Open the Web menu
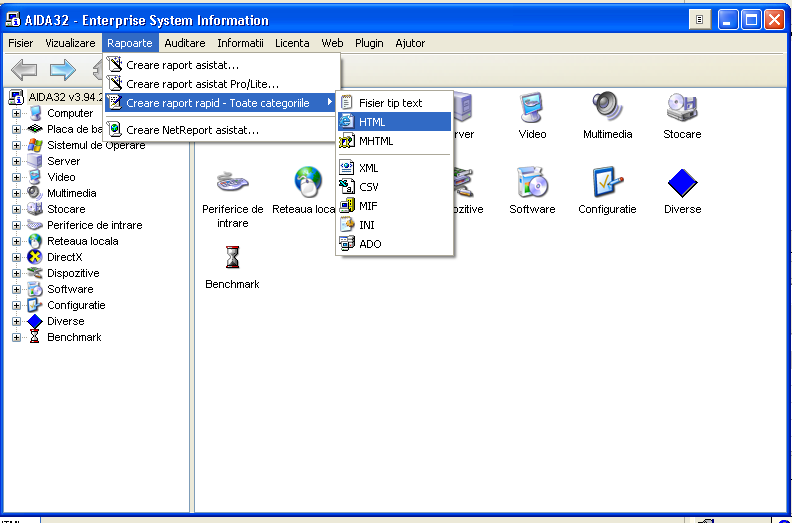792x523 pixels. click(x=332, y=43)
